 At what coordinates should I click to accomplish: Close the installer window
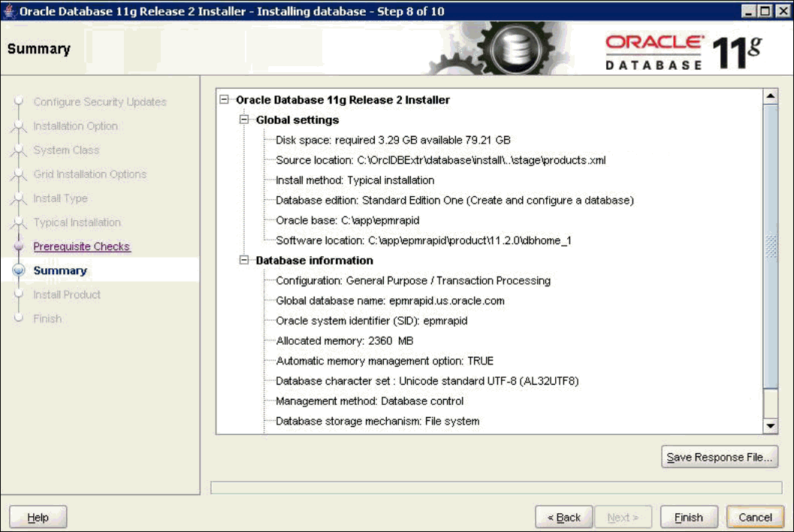pos(783,11)
